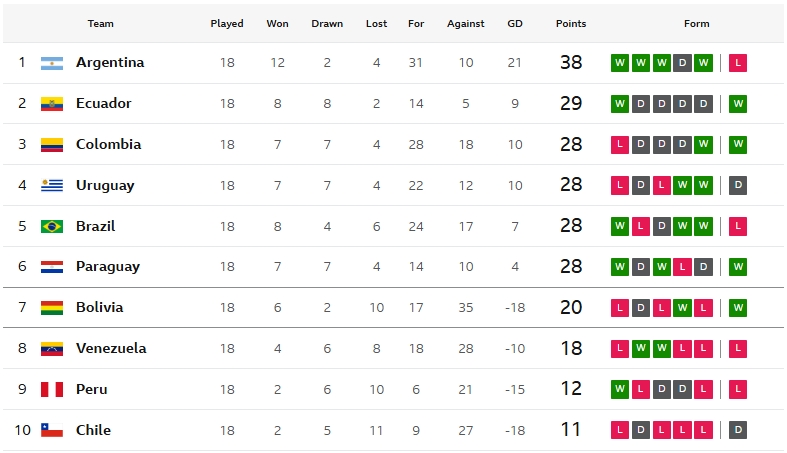Click the Venezuela flag icon
This screenshot has height=453, width=787.
52,349
